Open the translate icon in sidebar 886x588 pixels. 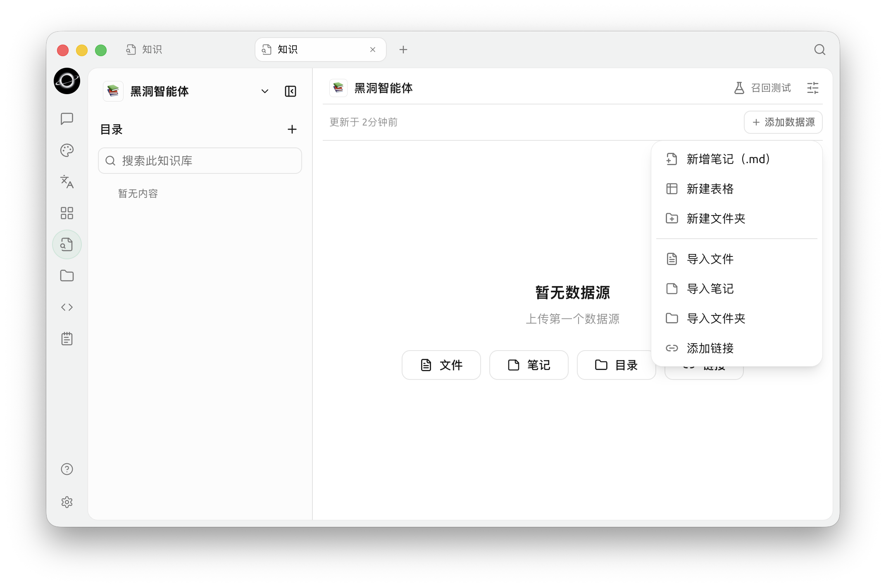[67, 182]
